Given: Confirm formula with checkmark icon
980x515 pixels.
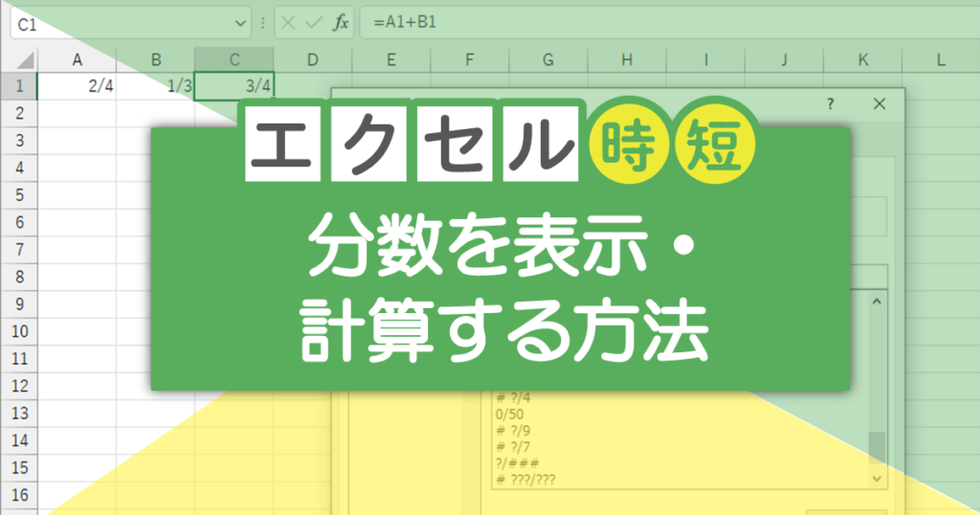Looking at the screenshot, I should [314, 23].
